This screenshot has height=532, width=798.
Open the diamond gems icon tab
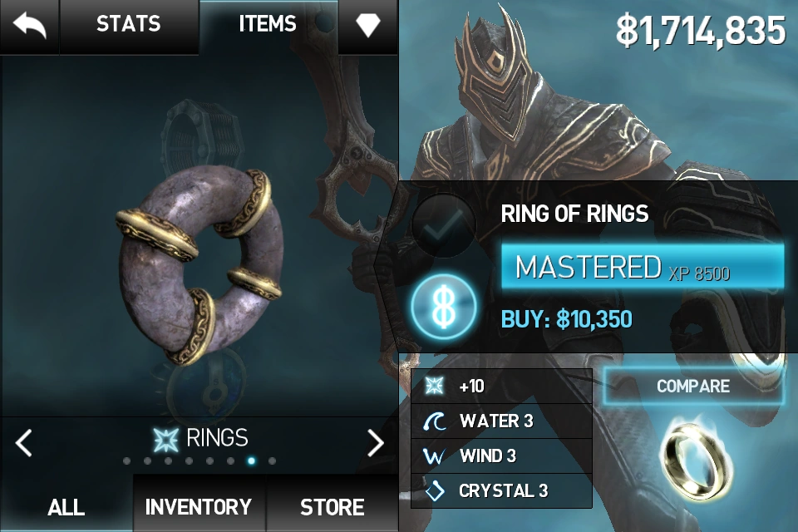coord(368,25)
